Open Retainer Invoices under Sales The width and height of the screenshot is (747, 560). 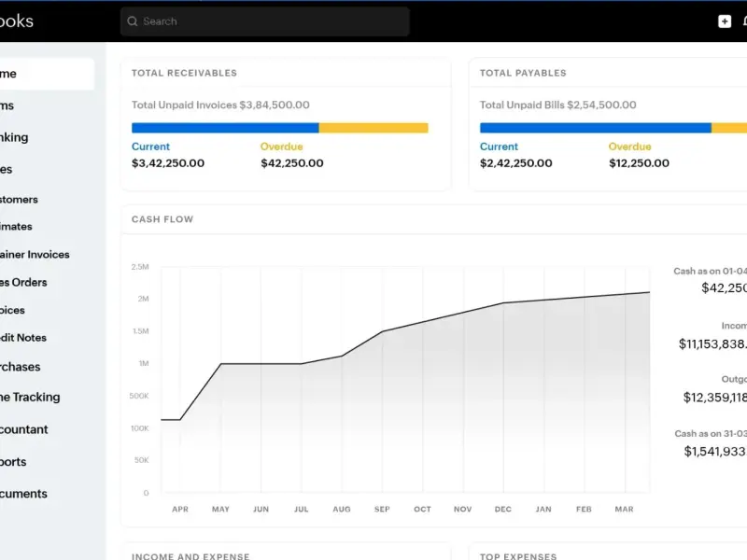pyautogui.click(x=35, y=254)
